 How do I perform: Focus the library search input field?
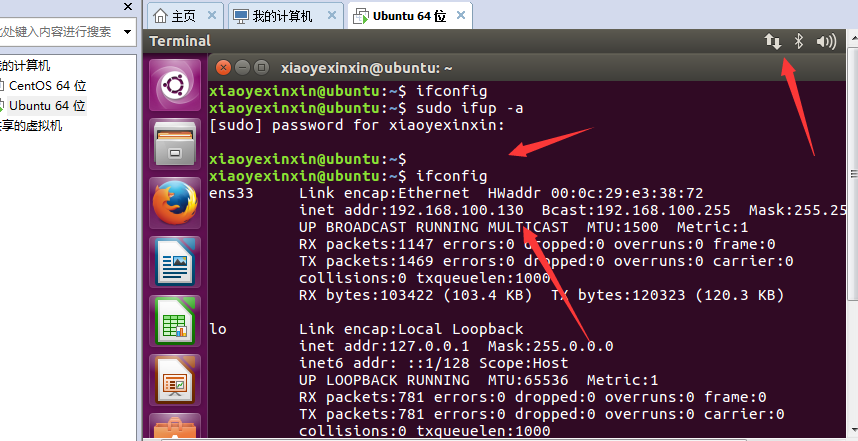coord(59,32)
